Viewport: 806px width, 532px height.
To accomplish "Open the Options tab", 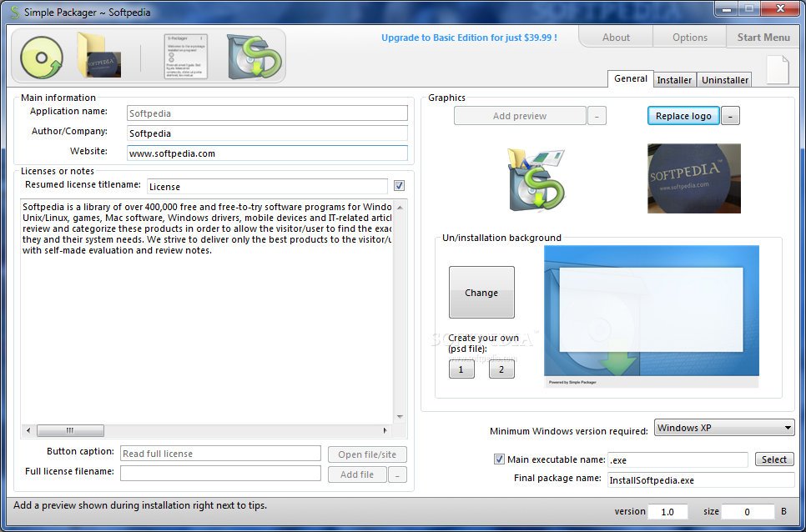I will coord(690,37).
